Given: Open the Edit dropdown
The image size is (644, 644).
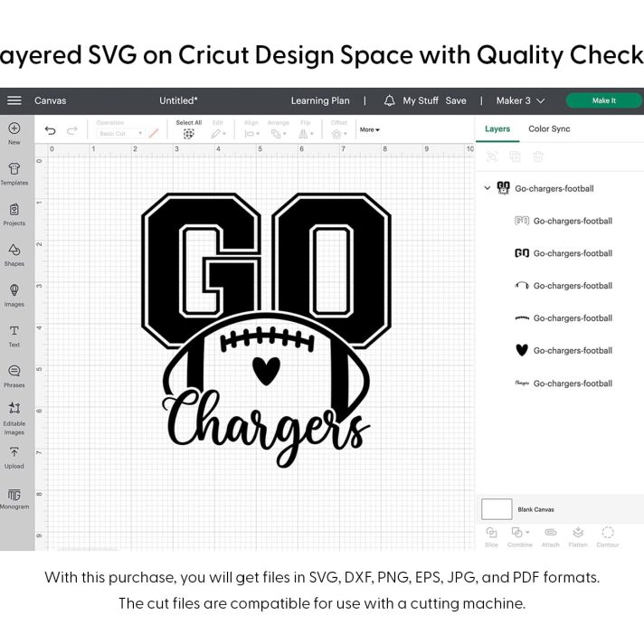Looking at the screenshot, I should pyautogui.click(x=219, y=134).
